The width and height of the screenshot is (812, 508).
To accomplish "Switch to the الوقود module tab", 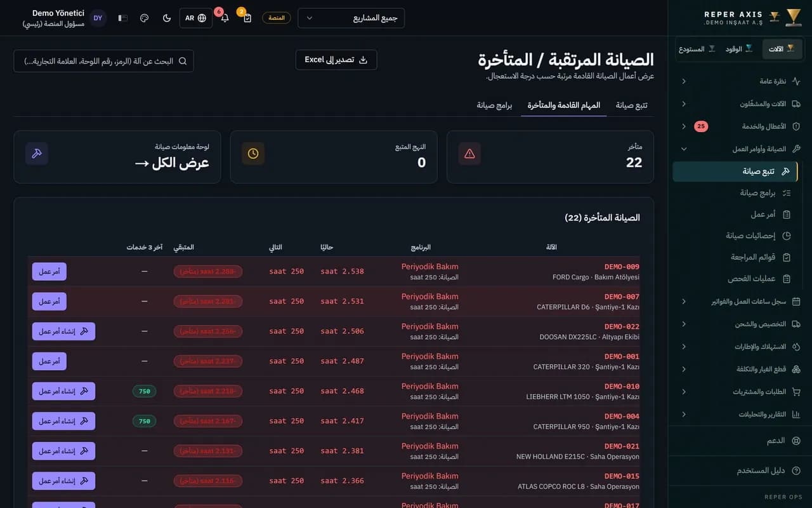I will [740, 49].
